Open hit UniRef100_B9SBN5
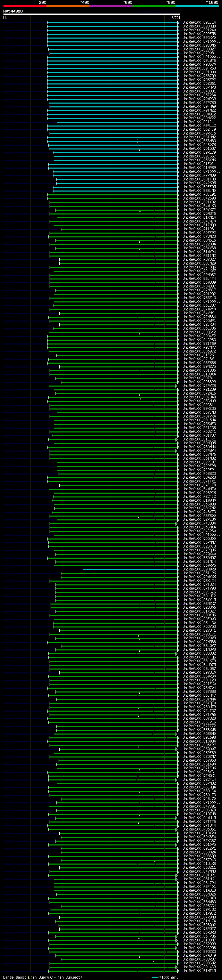Image resolution: width=222 pixels, height=980 pixels. point(199,45)
